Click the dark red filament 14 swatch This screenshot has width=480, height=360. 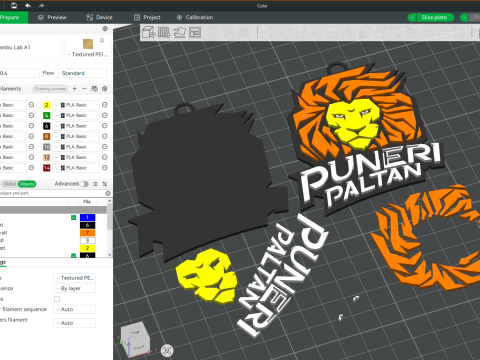[46, 168]
